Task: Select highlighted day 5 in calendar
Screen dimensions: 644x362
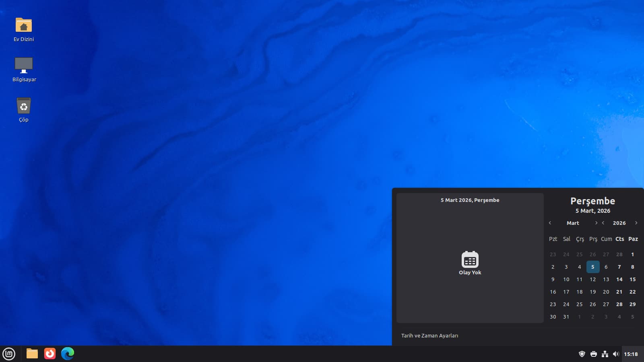Action: (x=592, y=267)
